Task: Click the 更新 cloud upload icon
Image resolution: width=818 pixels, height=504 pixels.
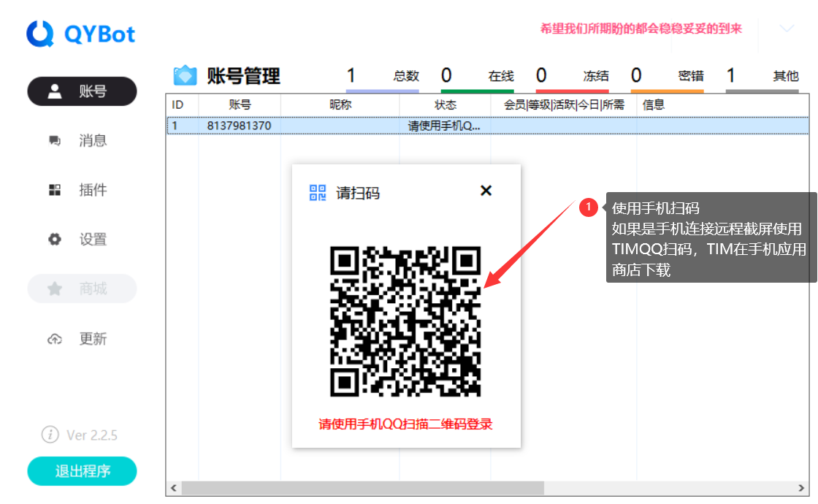Action: click(x=55, y=339)
